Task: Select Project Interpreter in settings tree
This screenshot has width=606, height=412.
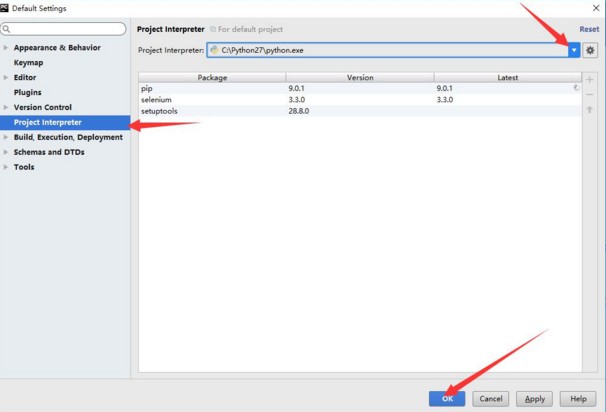Action: tap(65, 122)
